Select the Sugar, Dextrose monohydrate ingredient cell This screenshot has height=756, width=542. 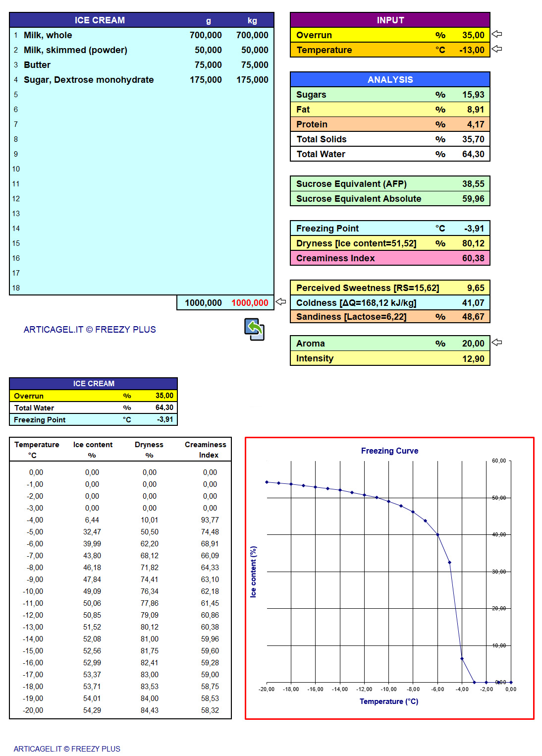[89, 80]
